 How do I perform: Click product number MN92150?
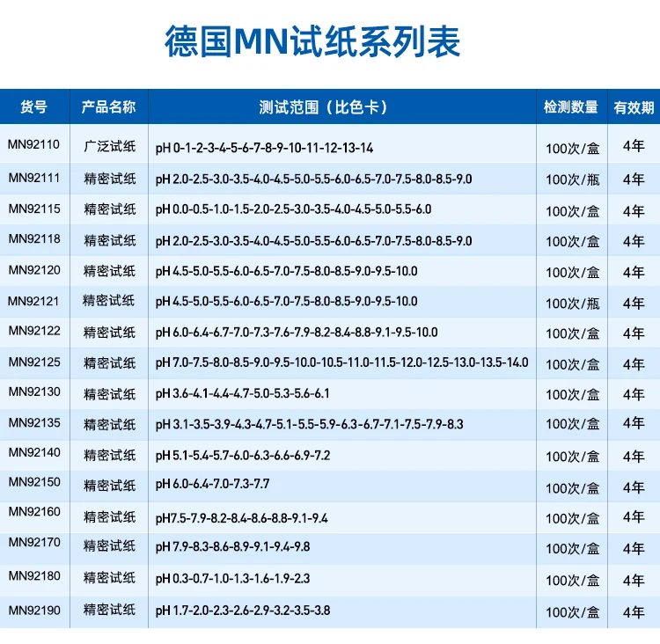click(x=34, y=481)
